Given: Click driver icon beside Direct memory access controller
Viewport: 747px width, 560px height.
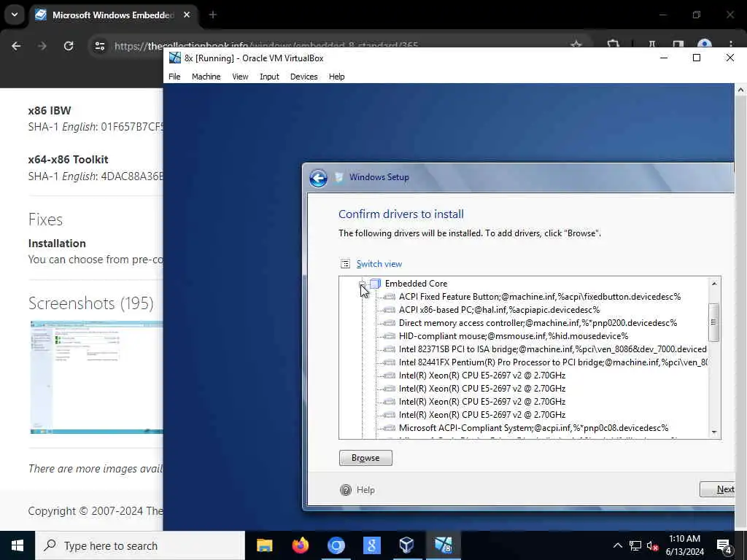Looking at the screenshot, I should (x=390, y=323).
